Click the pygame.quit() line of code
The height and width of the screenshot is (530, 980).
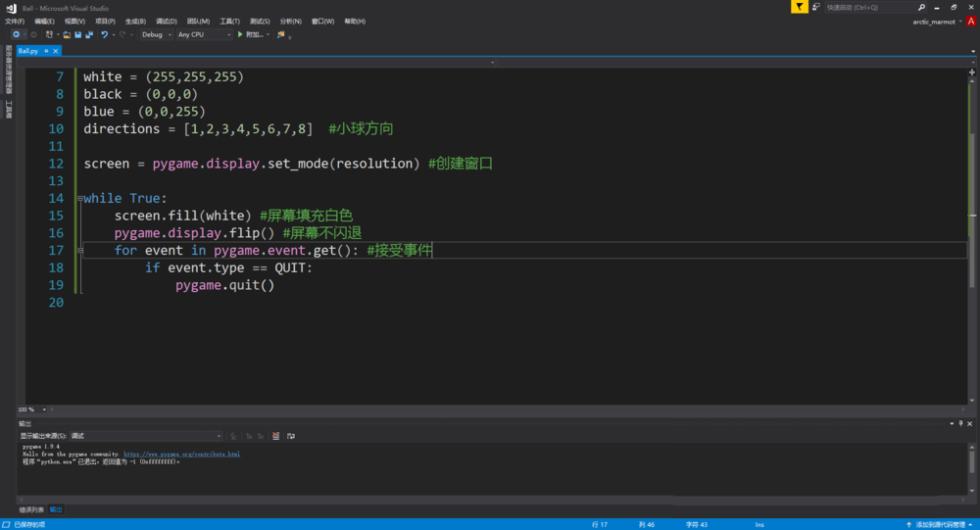225,286
